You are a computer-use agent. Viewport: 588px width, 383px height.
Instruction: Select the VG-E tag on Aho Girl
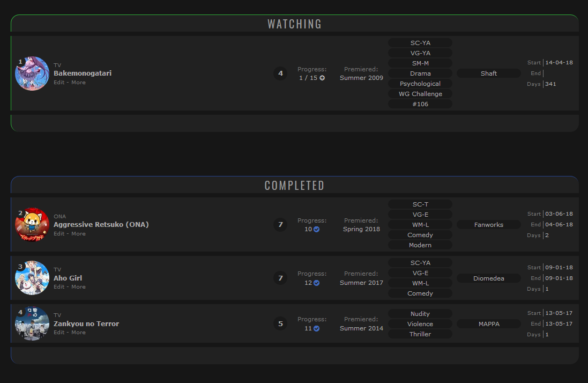pyautogui.click(x=420, y=273)
